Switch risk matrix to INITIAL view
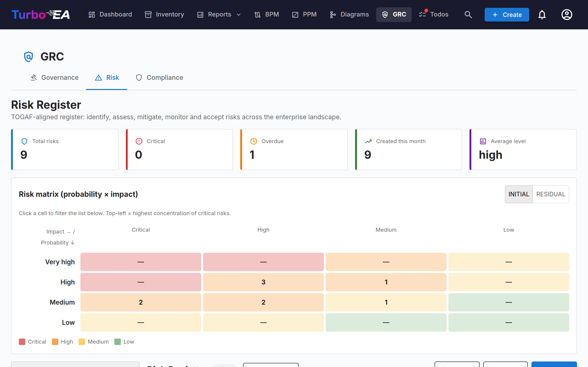The height and width of the screenshot is (367, 588). (518, 194)
